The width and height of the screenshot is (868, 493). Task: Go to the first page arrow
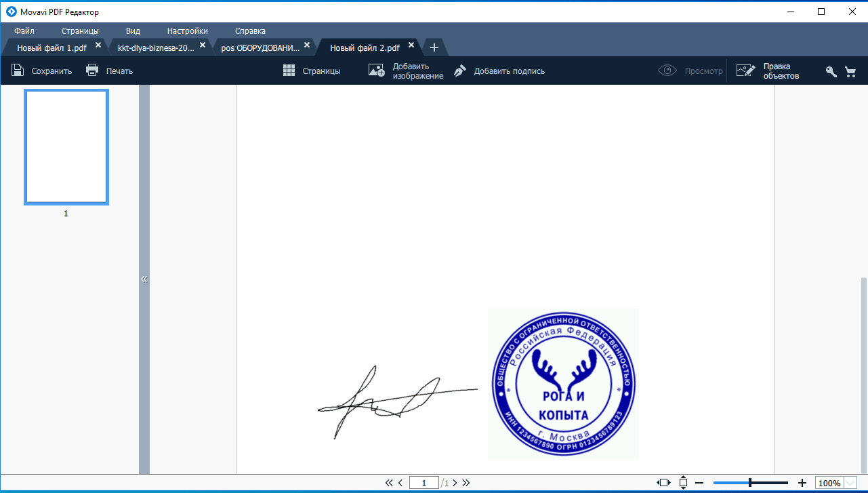pos(389,483)
